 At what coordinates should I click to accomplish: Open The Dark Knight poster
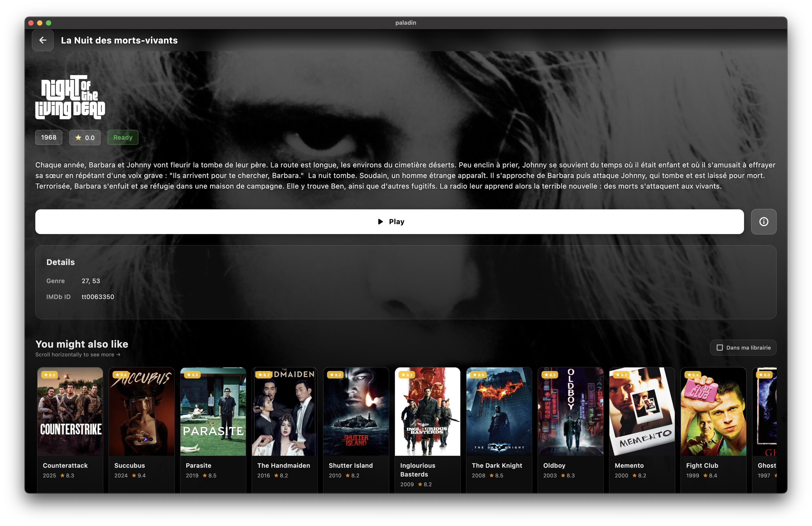pyautogui.click(x=499, y=411)
